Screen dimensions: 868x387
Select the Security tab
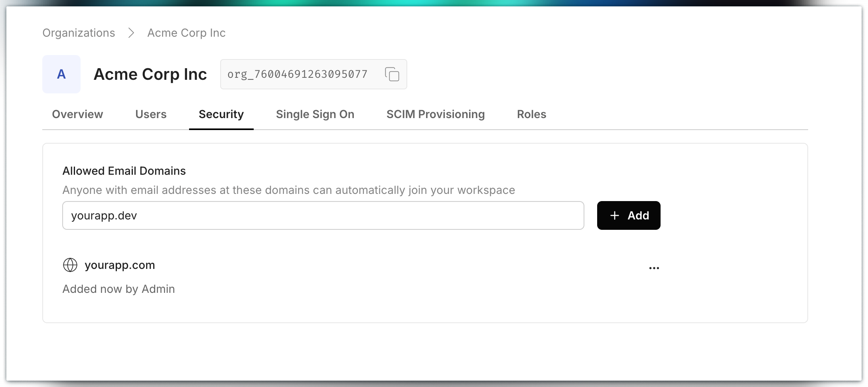coord(221,115)
